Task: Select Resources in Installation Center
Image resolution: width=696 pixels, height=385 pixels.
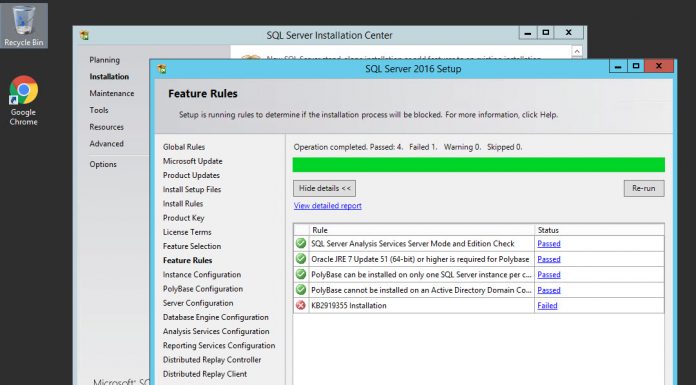Action: (107, 127)
